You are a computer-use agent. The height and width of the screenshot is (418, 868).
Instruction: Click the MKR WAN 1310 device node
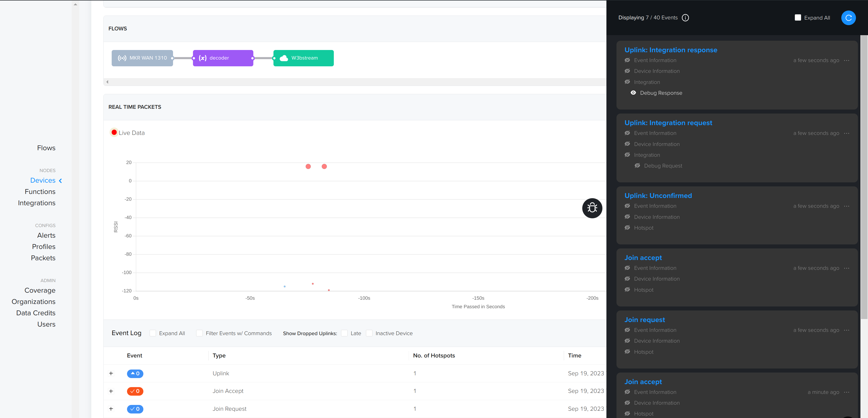pyautogui.click(x=142, y=58)
